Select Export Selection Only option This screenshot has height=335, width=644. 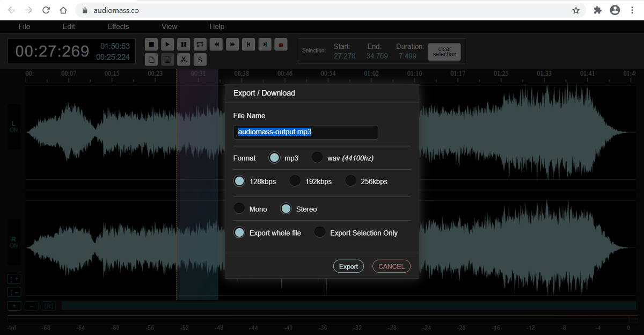tap(320, 232)
